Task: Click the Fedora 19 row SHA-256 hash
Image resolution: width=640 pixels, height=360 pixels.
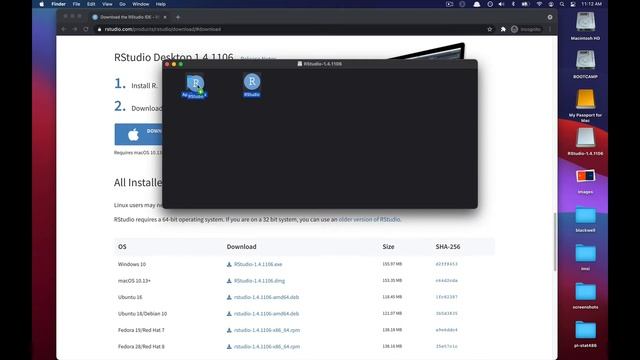Action: (447, 330)
